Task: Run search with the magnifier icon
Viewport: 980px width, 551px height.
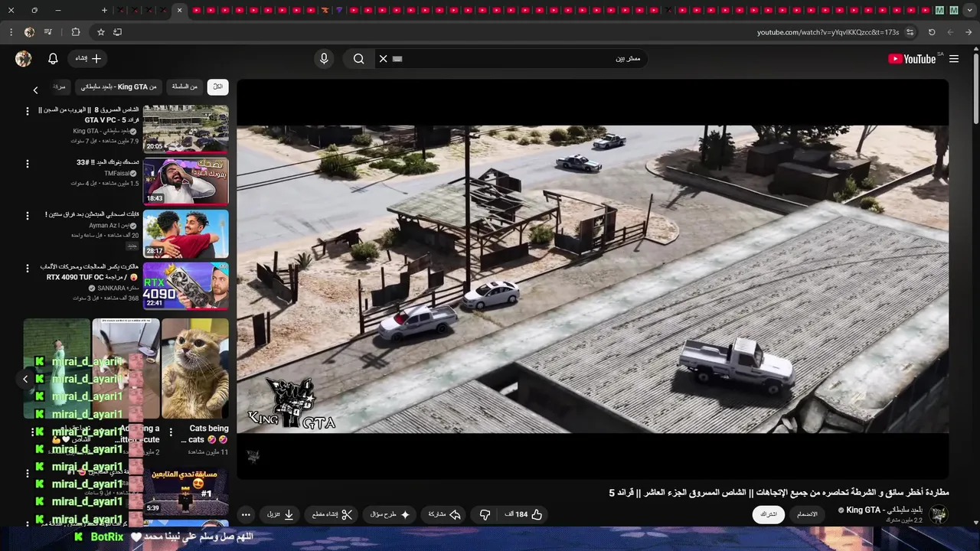Action: (x=358, y=59)
